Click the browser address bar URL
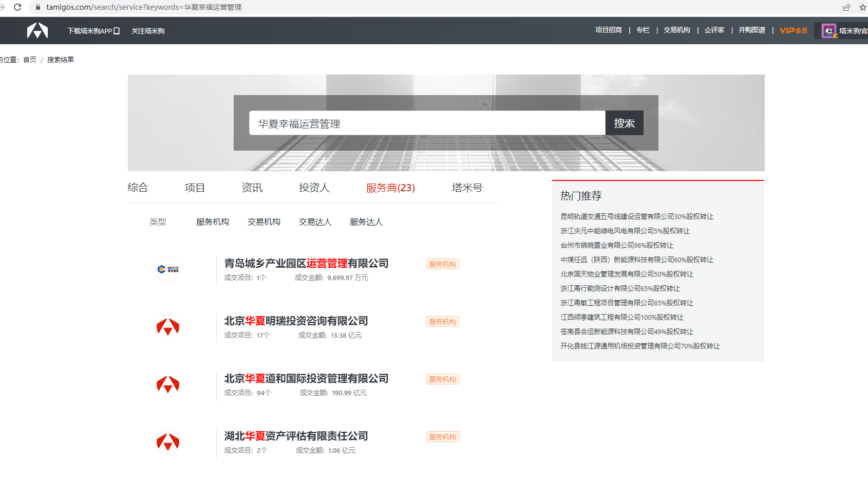Viewport: 868px width, 478px height. click(144, 7)
